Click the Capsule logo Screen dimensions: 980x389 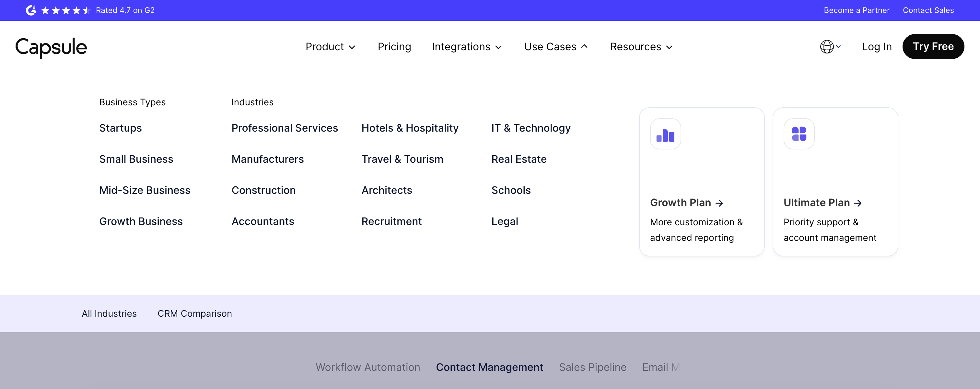(x=51, y=47)
